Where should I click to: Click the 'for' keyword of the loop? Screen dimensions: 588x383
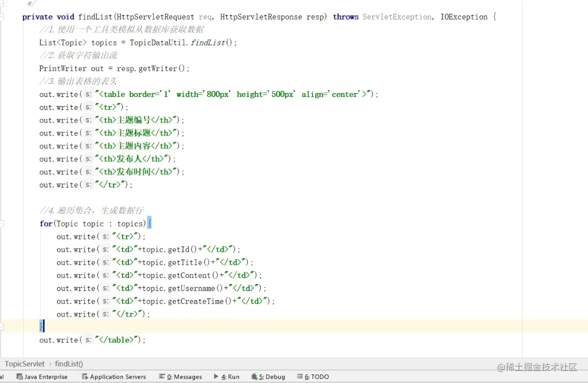46,224
